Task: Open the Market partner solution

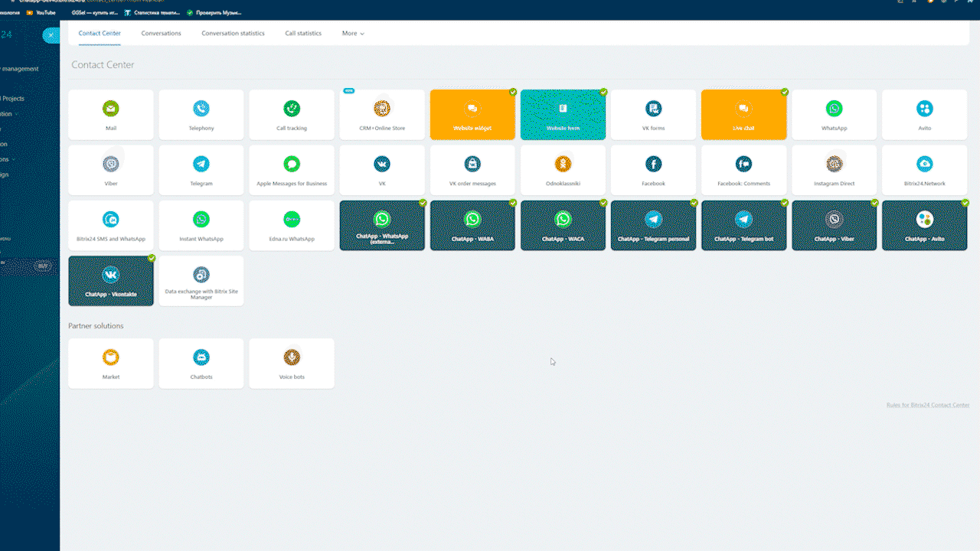Action: tap(111, 364)
